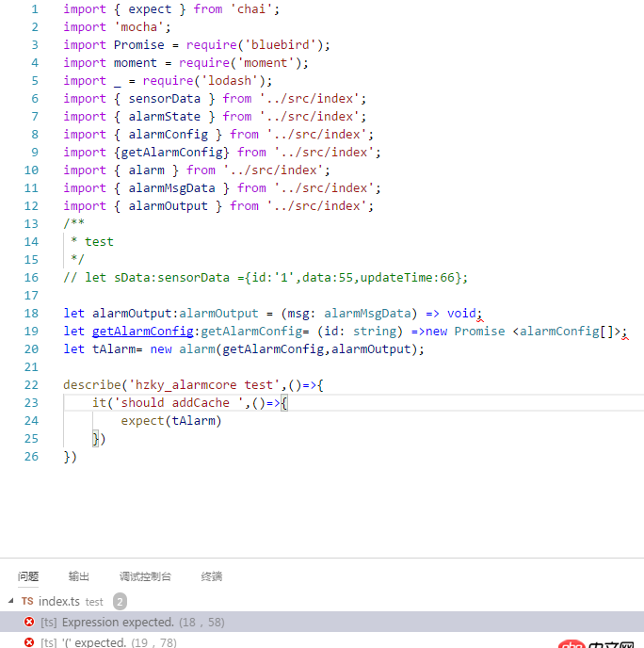Image resolution: width=644 pixels, height=648 pixels.
Task: Click alarmMsgData in the line 11 import
Action: [x=171, y=188]
